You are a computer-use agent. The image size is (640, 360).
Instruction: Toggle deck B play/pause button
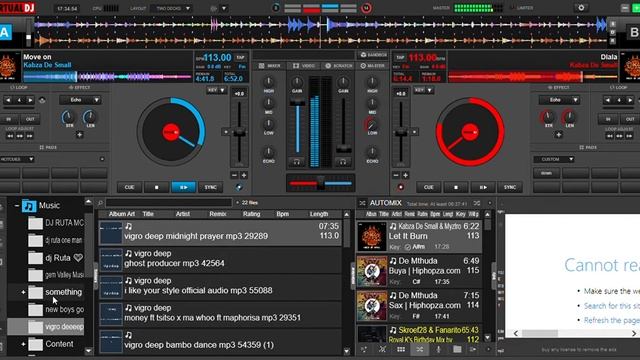pyautogui.click(x=483, y=187)
